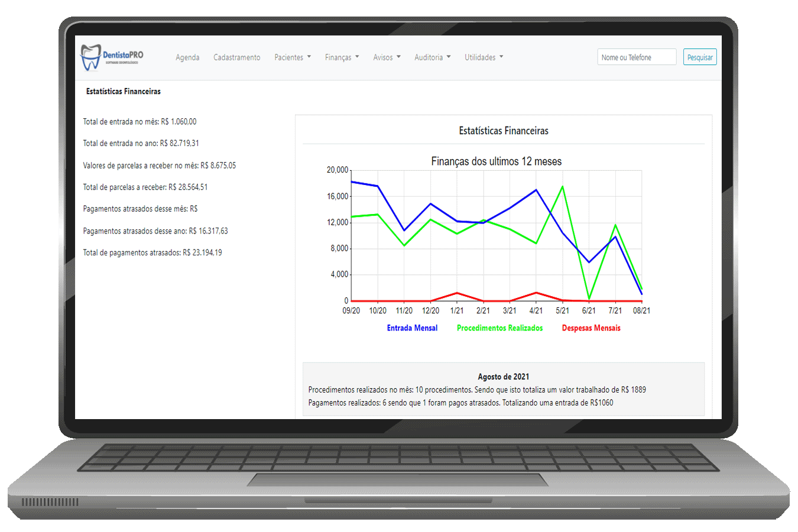This screenshot has height=532, width=798.
Task: Expand the Avisos dropdown
Action: pyautogui.click(x=387, y=57)
